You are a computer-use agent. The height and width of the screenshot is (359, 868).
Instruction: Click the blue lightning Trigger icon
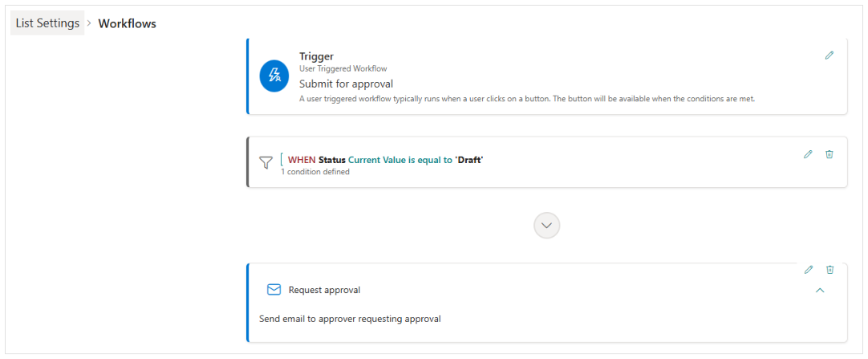coord(274,77)
